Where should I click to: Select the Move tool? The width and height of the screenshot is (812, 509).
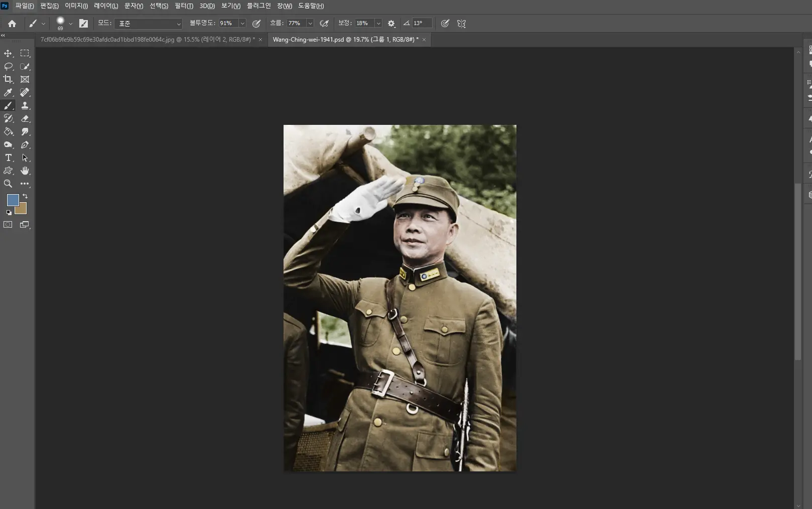pos(8,53)
